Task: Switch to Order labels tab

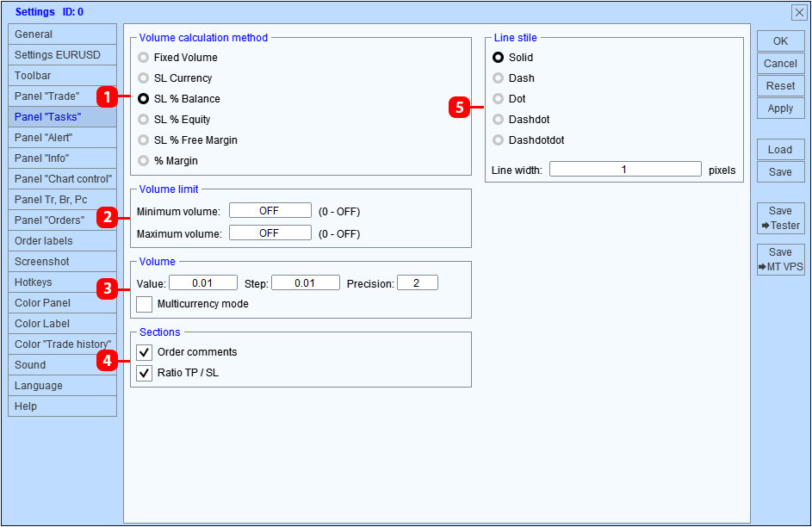Action: click(x=62, y=241)
